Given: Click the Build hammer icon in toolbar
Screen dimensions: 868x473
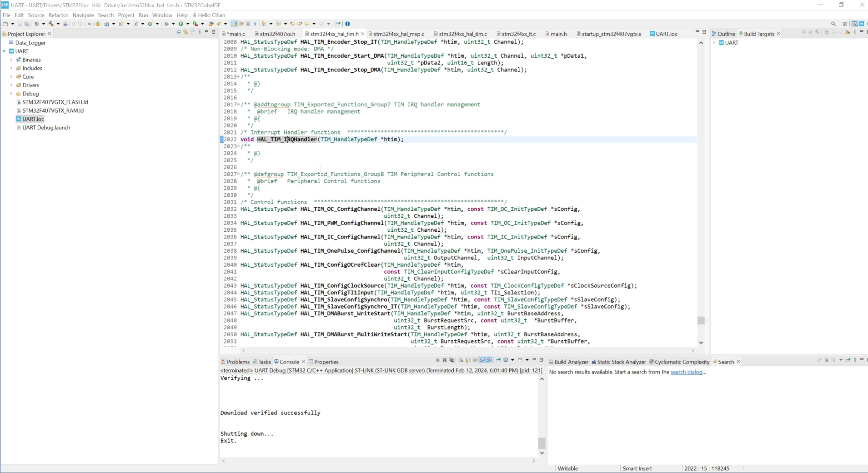Looking at the screenshot, I should tap(50, 24).
